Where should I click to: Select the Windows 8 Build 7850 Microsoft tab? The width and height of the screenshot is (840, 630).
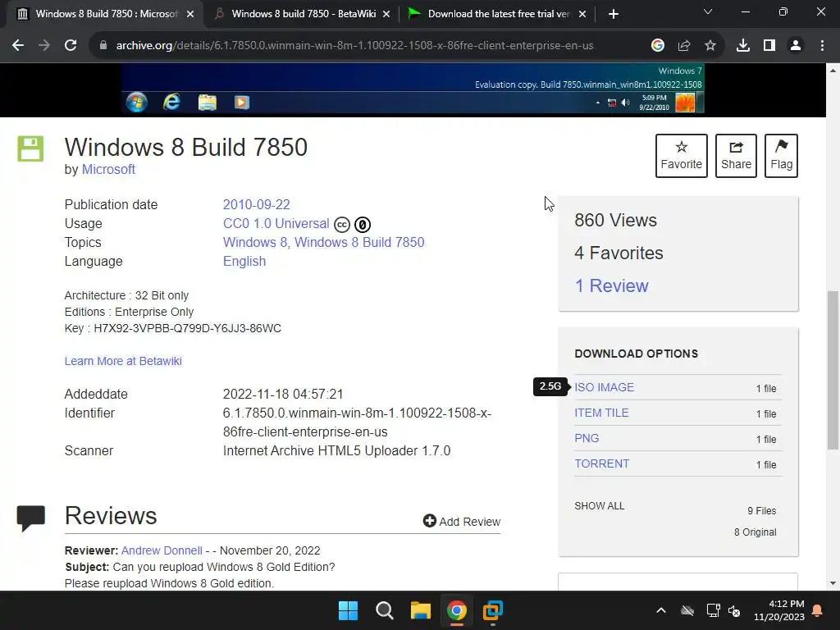(106, 14)
